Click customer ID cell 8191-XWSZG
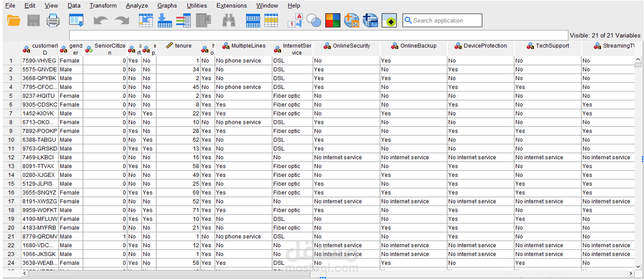Viewport: 644px width, 280px height. coord(40,201)
